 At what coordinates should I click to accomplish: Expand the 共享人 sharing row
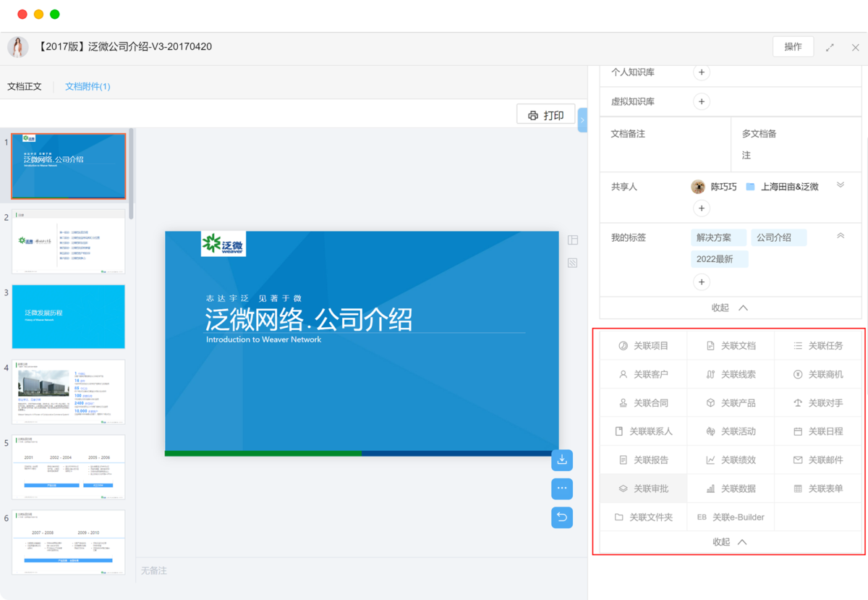[841, 185]
